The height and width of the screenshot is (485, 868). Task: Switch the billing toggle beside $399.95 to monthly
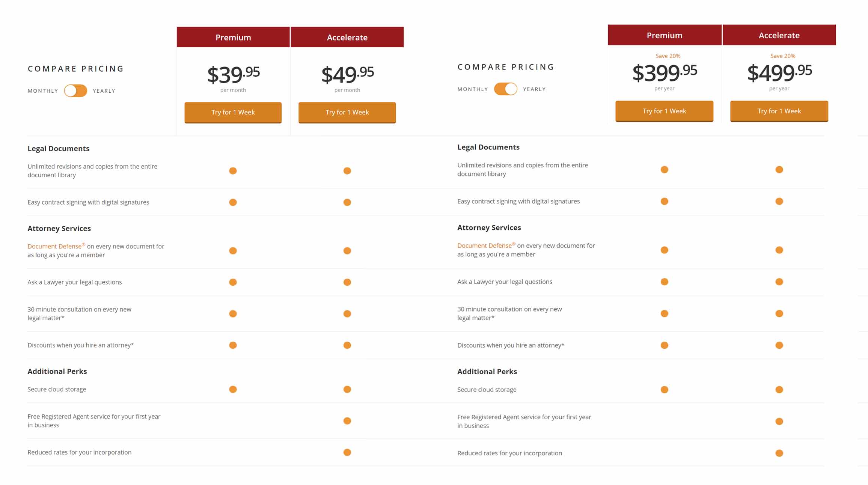[505, 89]
